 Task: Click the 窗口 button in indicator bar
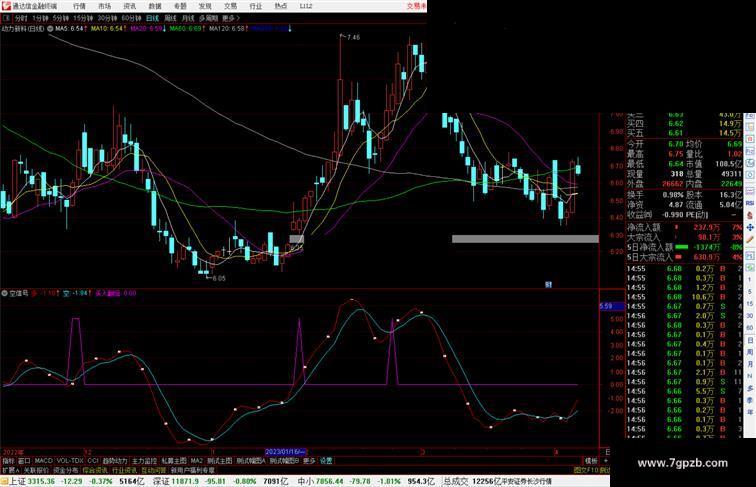[x=24, y=461]
